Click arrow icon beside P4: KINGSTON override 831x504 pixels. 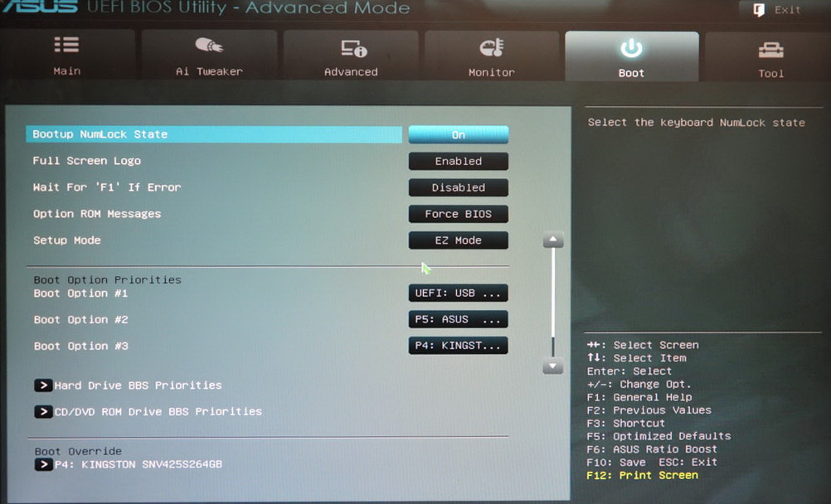(43, 465)
